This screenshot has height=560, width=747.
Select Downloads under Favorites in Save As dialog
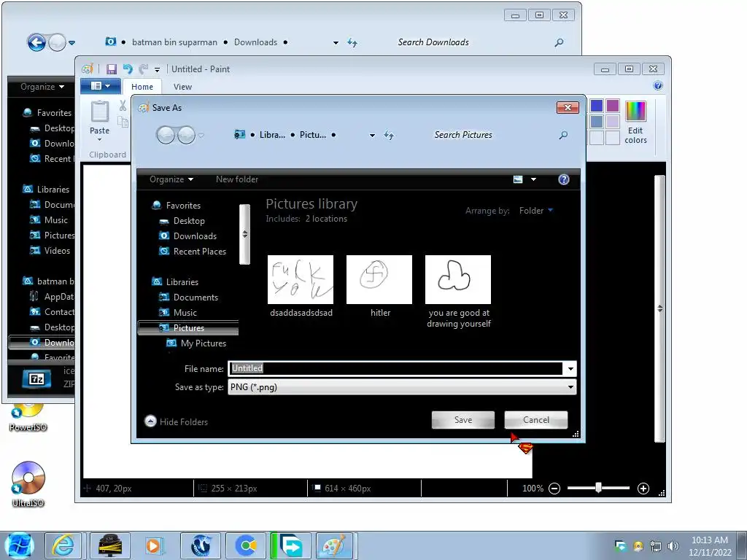194,236
